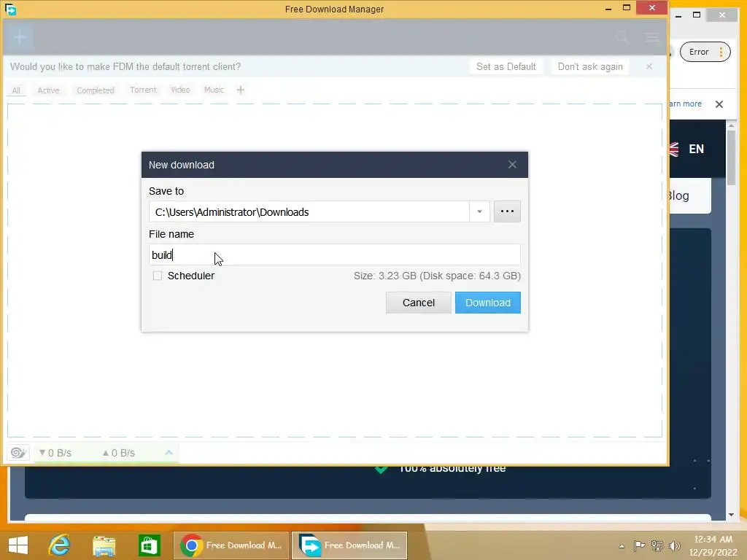Launch Internet Explorer from taskbar
This screenshot has width=747, height=560.
point(60,545)
